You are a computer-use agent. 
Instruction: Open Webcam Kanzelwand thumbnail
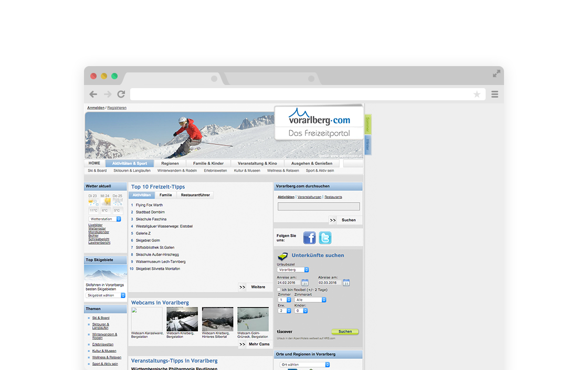coord(146,319)
